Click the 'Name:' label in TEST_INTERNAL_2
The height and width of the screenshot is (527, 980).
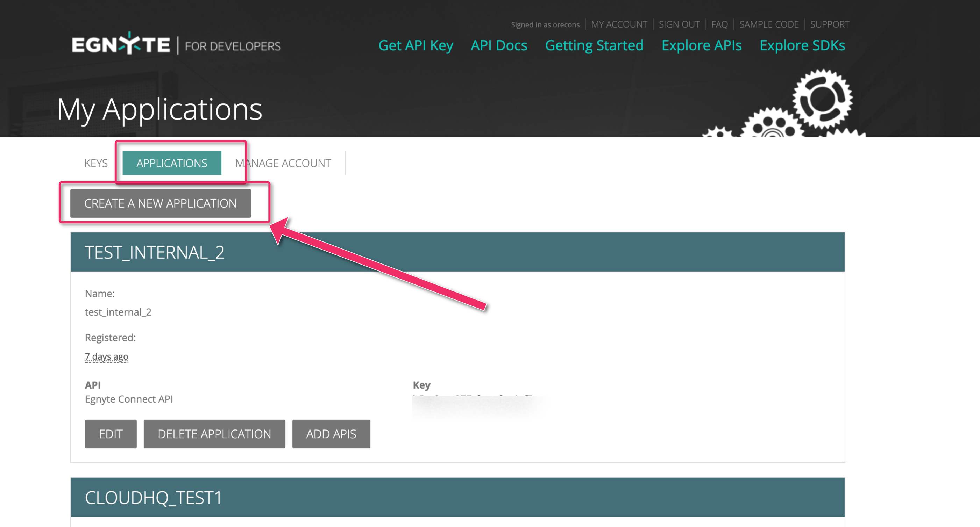tap(100, 293)
